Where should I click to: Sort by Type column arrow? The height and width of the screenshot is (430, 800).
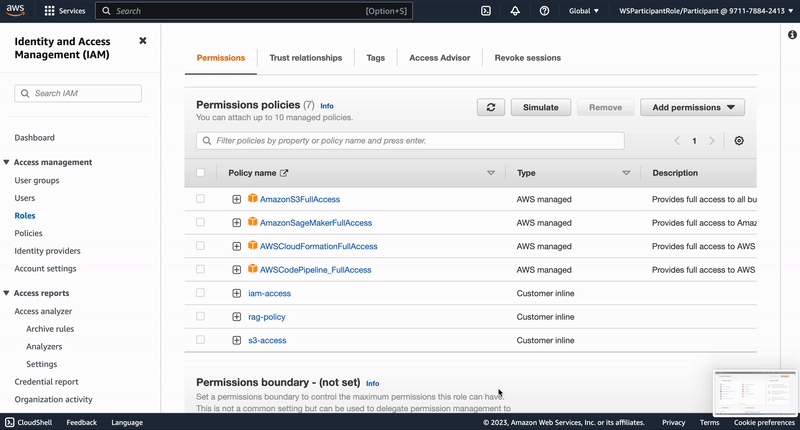(626, 173)
